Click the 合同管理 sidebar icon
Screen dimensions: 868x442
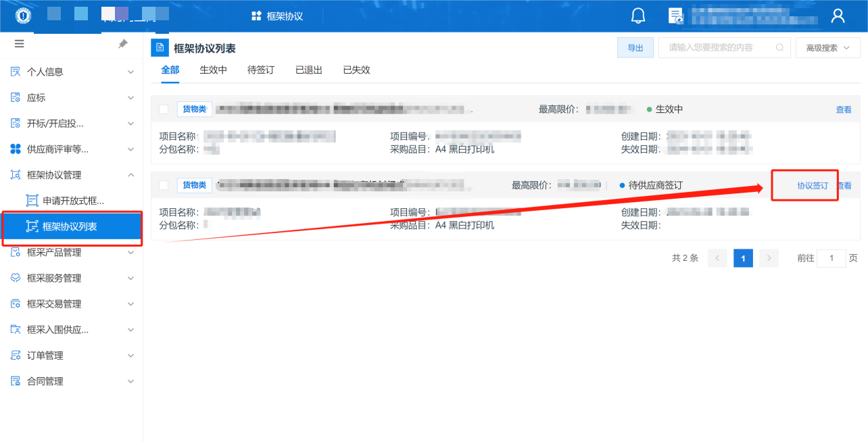tap(16, 381)
